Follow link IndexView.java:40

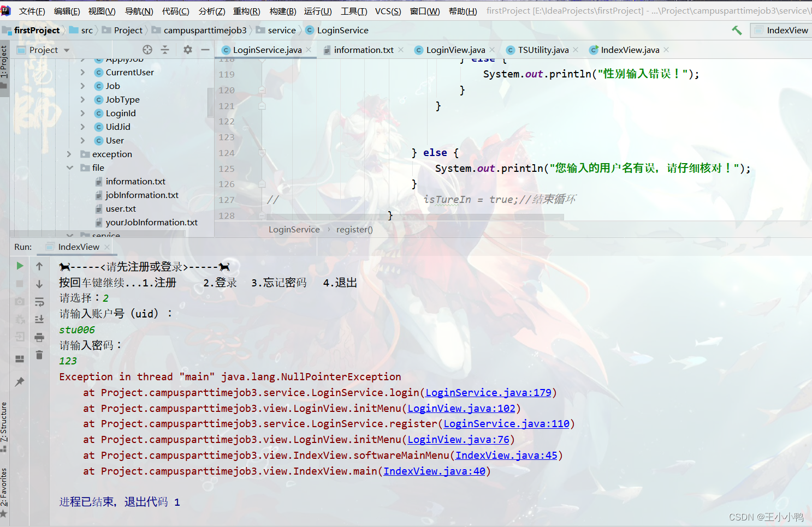pos(434,471)
